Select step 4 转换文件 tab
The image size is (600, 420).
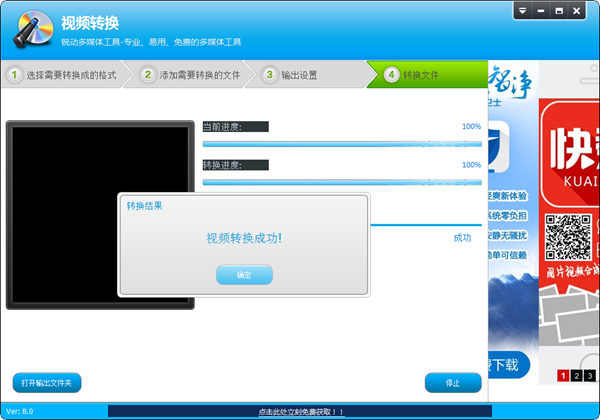coord(428,75)
